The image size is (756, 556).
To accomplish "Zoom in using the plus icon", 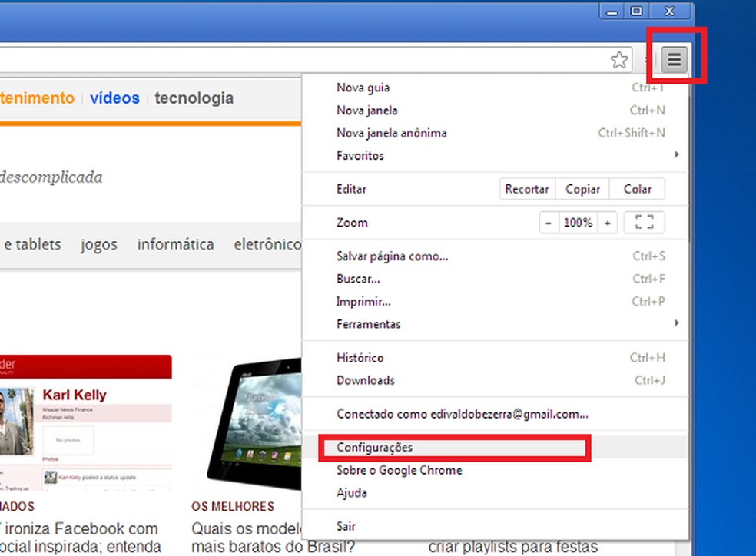I will (x=608, y=222).
